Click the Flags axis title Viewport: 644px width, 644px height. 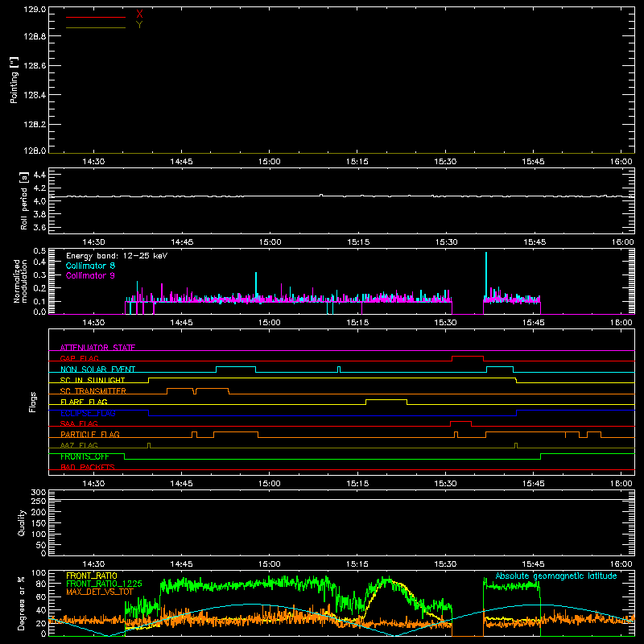tap(33, 402)
